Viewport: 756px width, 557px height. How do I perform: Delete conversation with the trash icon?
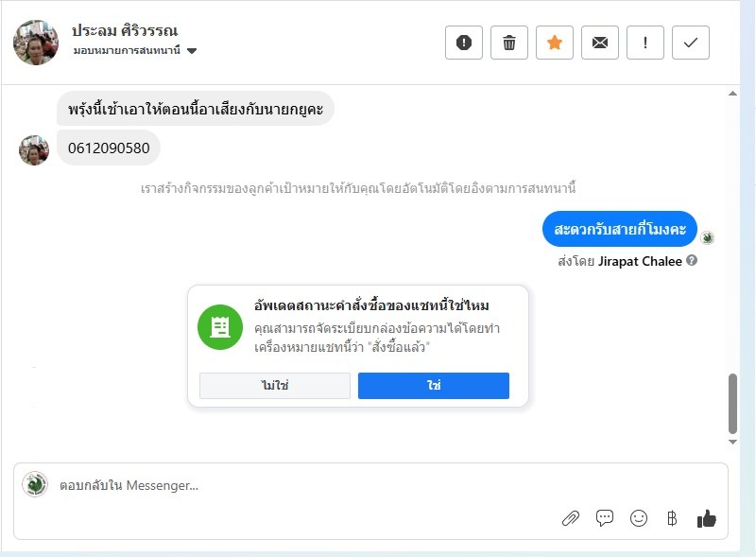pos(509,43)
